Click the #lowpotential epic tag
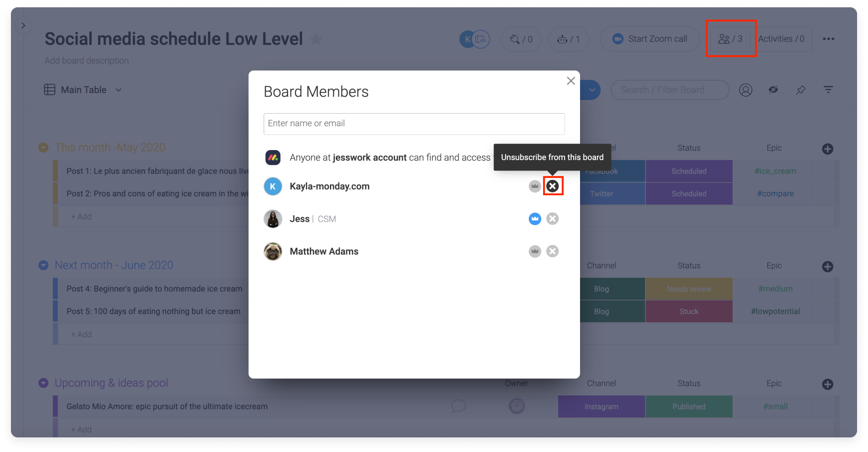This screenshot has height=452, width=868. click(775, 311)
